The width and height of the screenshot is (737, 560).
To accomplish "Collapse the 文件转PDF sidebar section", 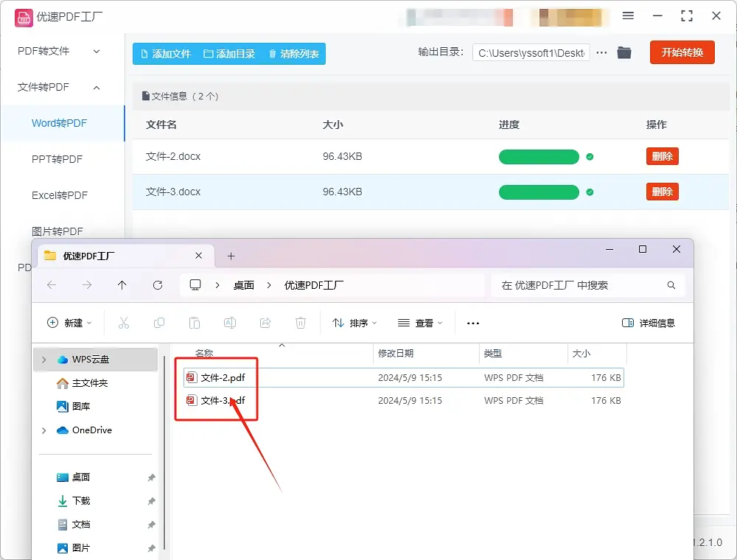I will [x=97, y=88].
